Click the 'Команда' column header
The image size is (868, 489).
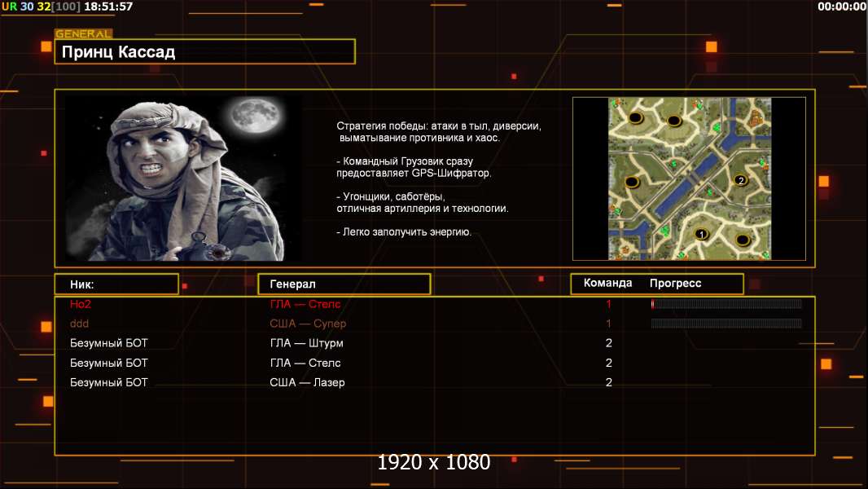tap(607, 283)
